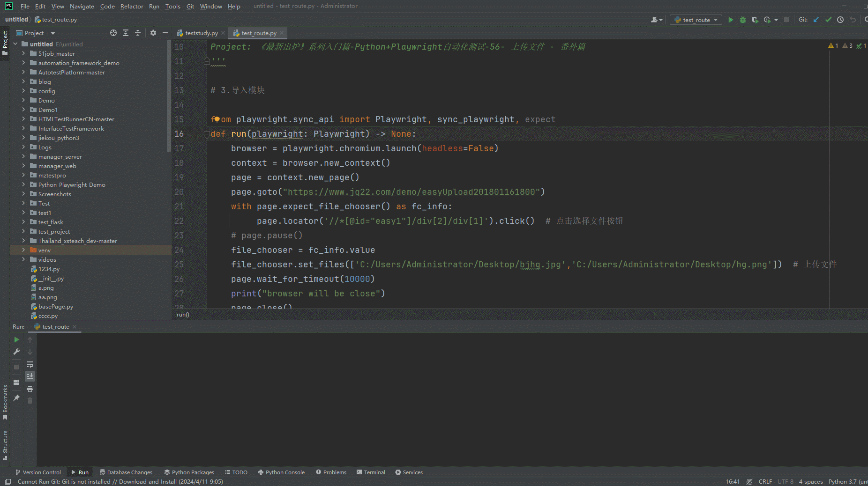
Task: Collapse all in the Project panel
Action: (138, 33)
